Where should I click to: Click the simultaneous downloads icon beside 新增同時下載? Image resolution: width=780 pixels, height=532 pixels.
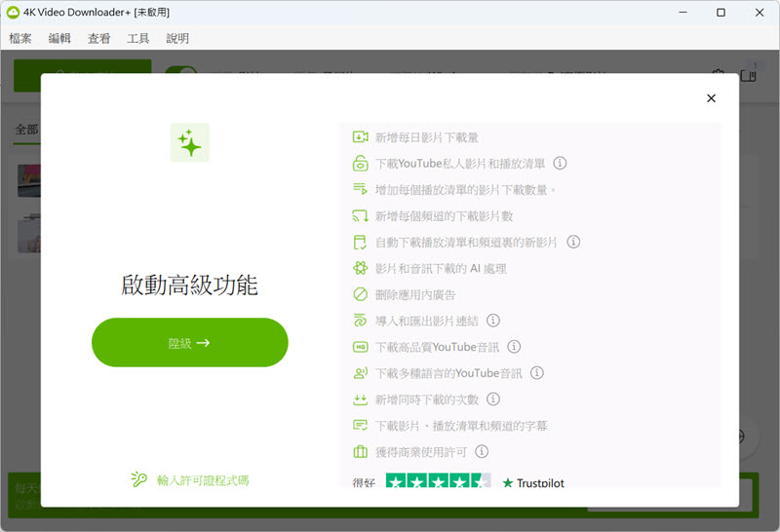pos(360,399)
